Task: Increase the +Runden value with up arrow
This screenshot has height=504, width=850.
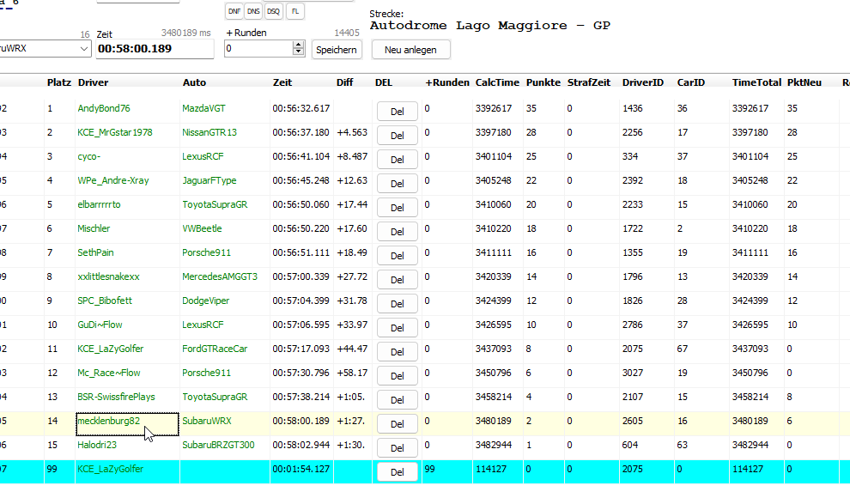Action: pyautogui.click(x=298, y=46)
